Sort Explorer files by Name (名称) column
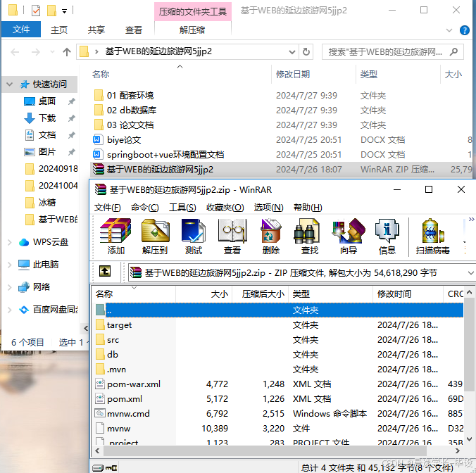Viewport: 476px width, 473px height. click(101, 75)
